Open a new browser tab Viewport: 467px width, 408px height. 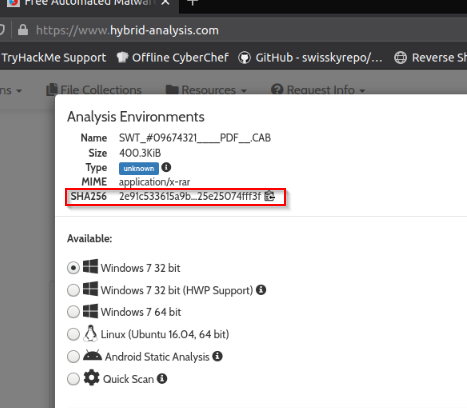(x=192, y=3)
